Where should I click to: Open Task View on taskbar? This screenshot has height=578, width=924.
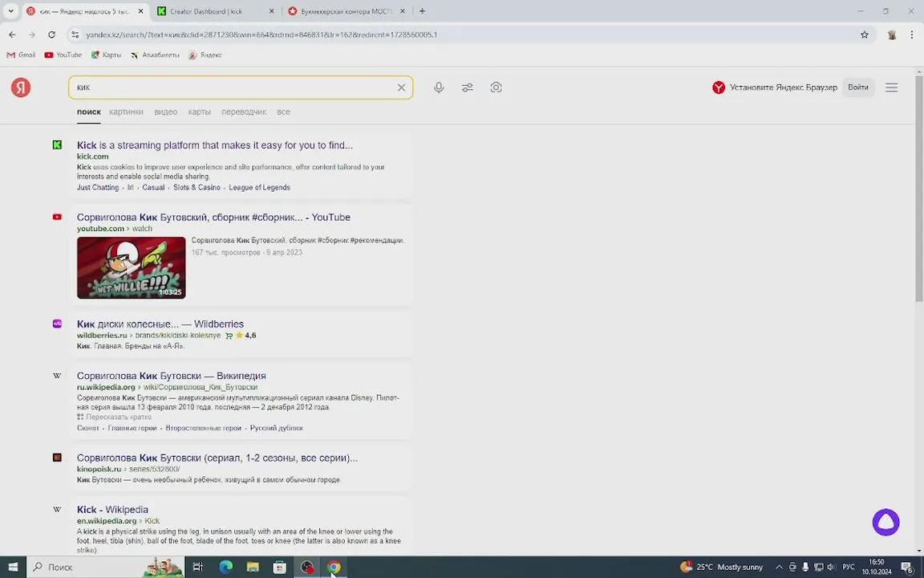198,567
